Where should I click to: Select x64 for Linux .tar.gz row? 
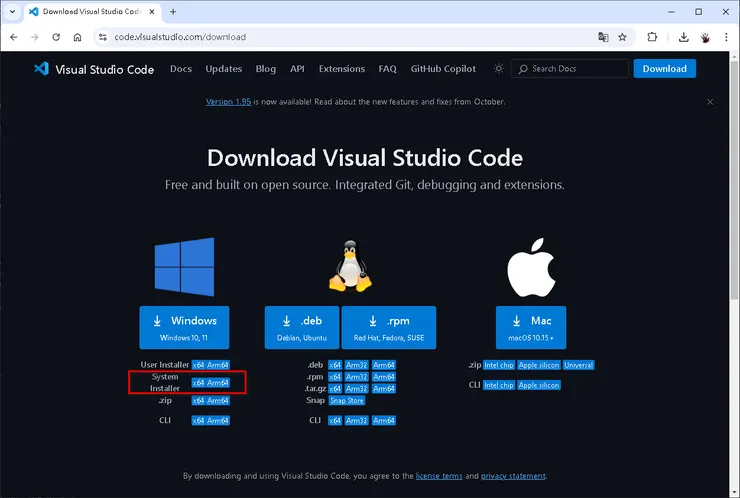coord(335,388)
